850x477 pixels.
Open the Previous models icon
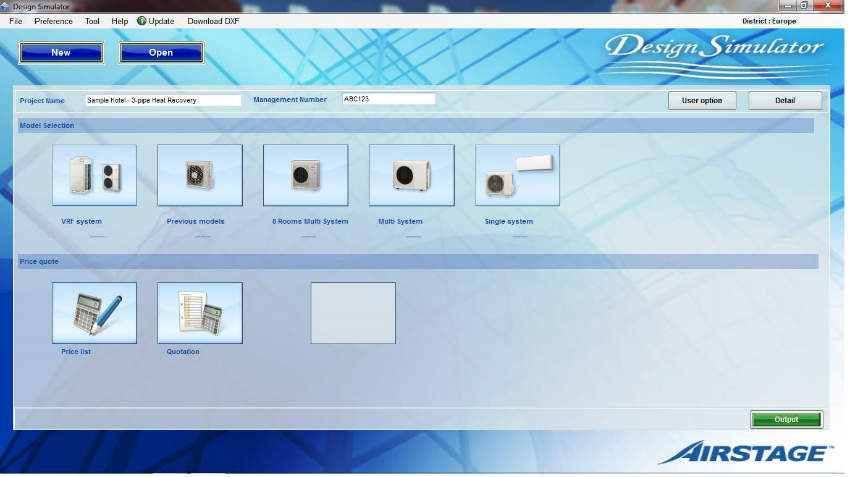click(x=200, y=175)
